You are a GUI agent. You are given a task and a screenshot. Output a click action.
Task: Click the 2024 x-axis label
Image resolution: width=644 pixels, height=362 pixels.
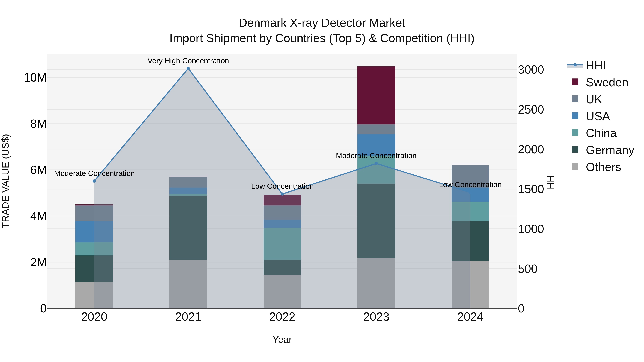[470, 317]
